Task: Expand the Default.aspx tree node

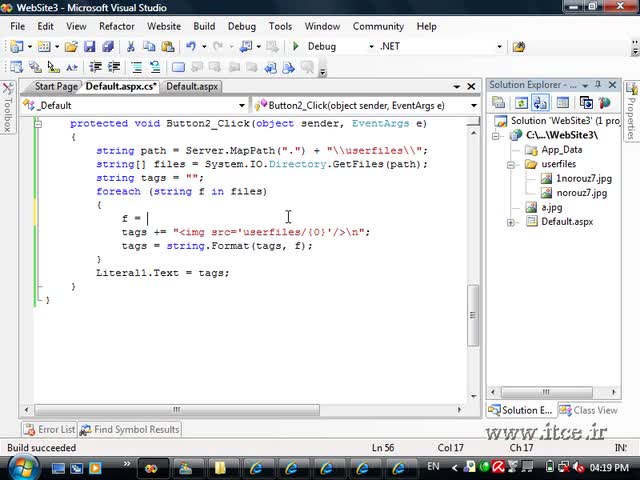Action: coord(510,222)
